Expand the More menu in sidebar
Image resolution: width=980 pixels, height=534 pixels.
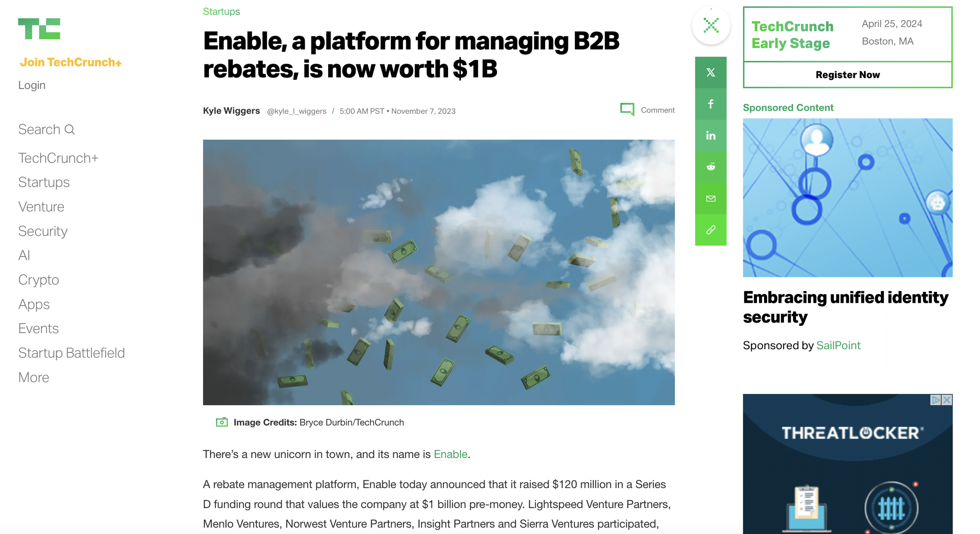click(x=34, y=377)
